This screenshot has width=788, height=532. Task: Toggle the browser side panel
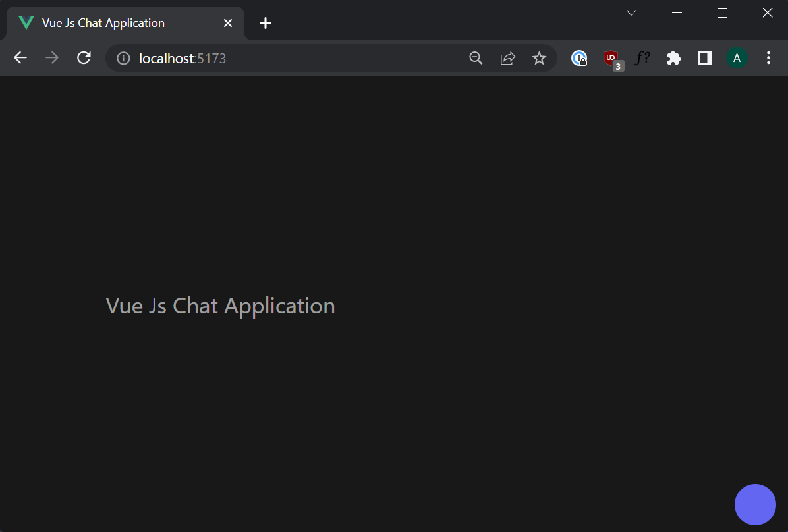click(705, 58)
